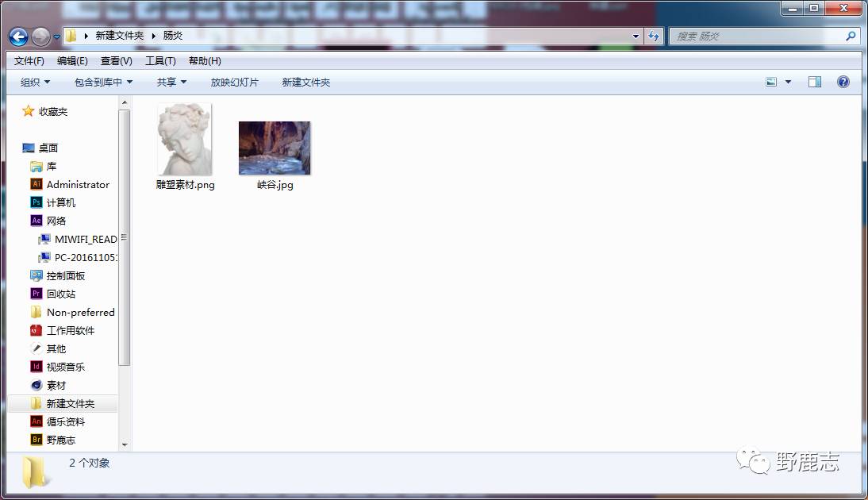
Task: Select 回收站 with Pr icon in sidebar
Action: pyautogui.click(x=61, y=294)
